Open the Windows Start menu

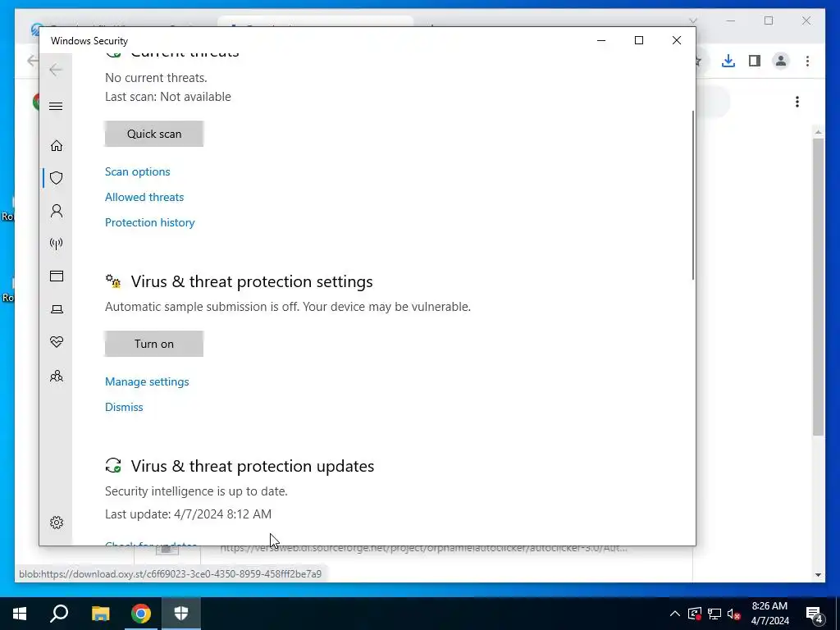[20, 614]
